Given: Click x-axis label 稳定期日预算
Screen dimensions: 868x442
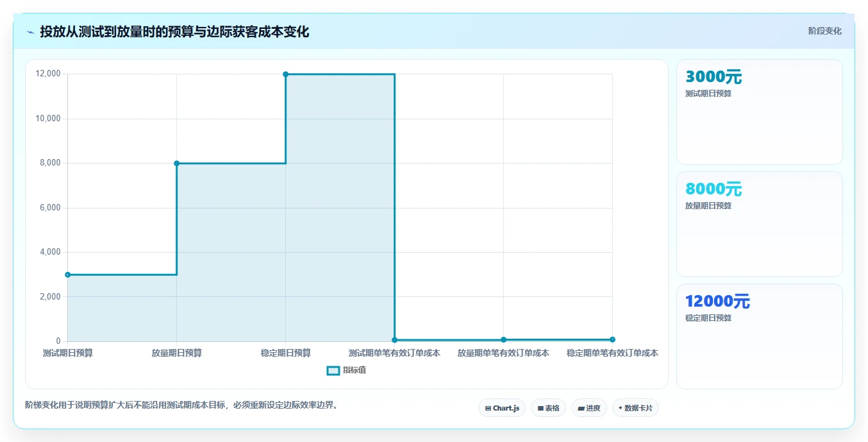Looking at the screenshot, I should click(285, 353).
